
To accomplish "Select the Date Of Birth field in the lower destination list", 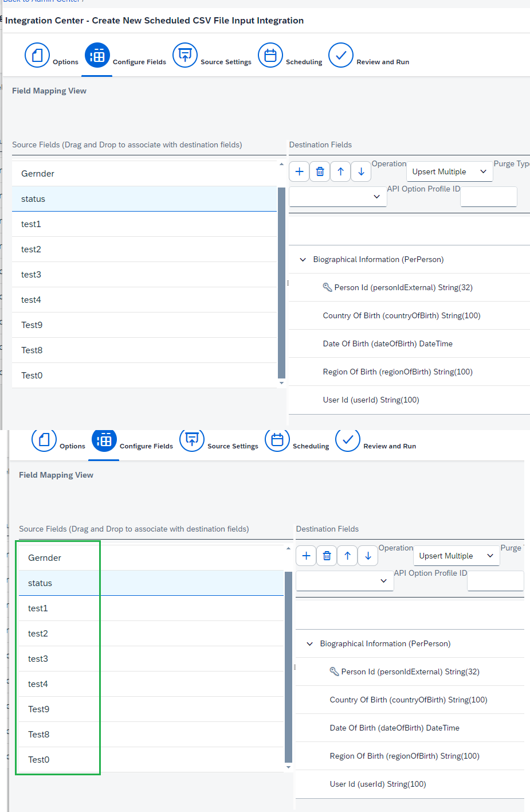I will coord(410,728).
